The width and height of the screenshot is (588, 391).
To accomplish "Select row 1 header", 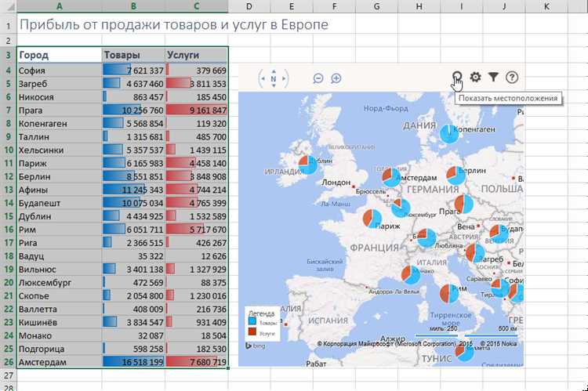I will [9, 25].
